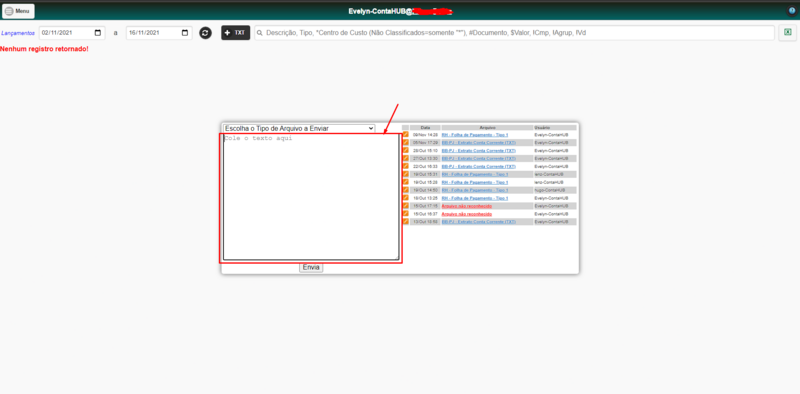
Task: Click the + TXT import button
Action: [x=235, y=33]
